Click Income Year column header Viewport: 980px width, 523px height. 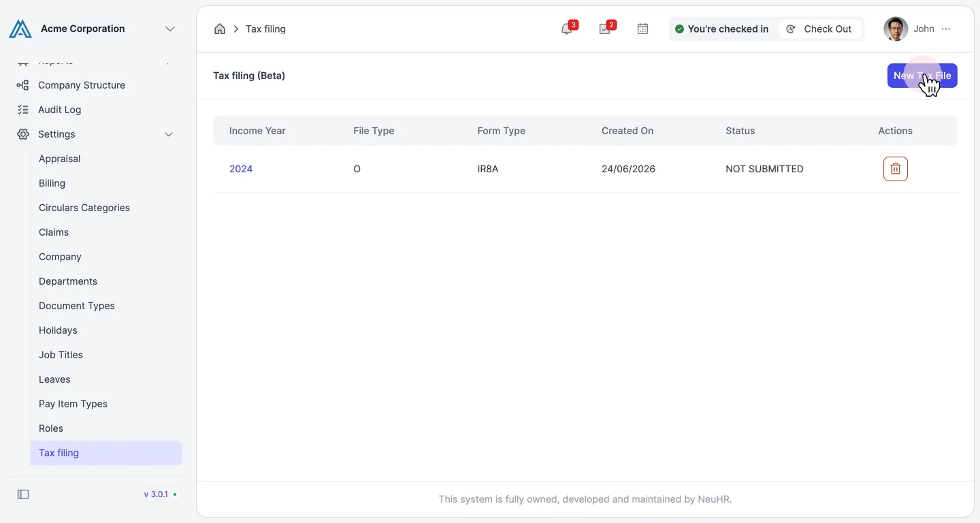[x=257, y=131]
